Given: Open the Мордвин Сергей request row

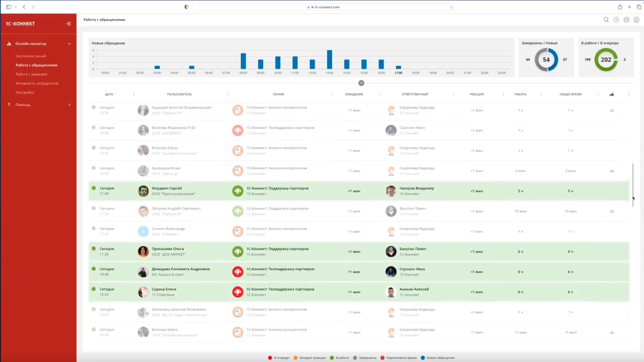Looking at the screenshot, I should [167, 191].
